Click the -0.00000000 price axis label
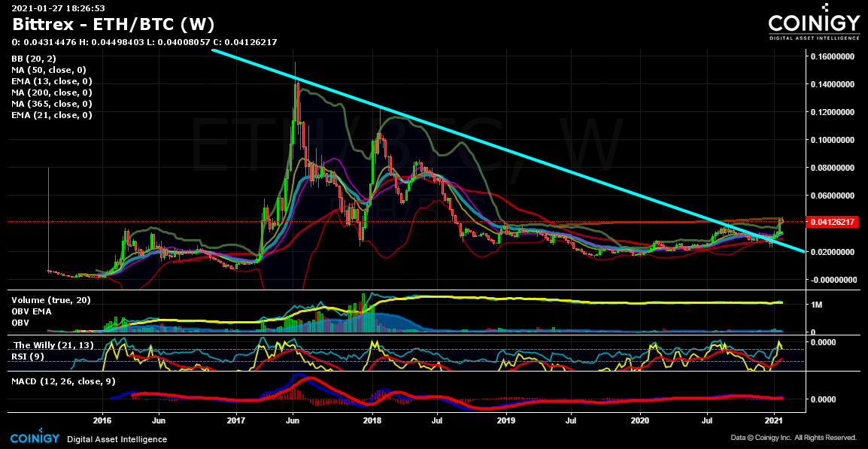868x449 pixels. 832,280
